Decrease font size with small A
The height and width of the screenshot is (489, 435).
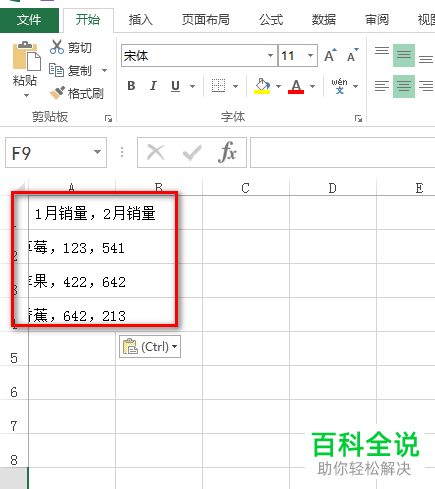[x=352, y=55]
